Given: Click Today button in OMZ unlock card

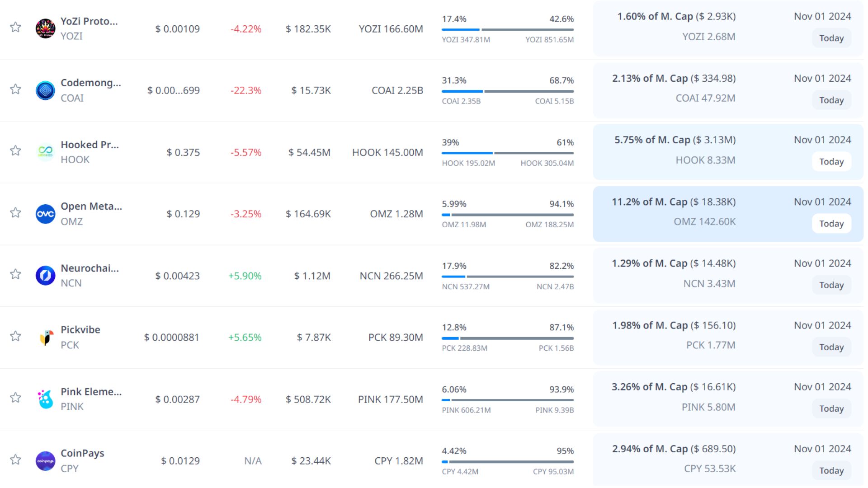Looking at the screenshot, I should pyautogui.click(x=831, y=223).
